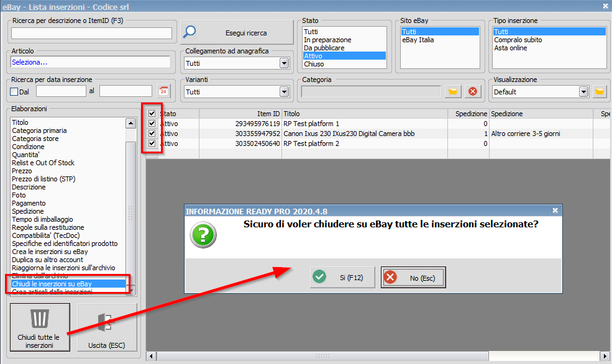The height and width of the screenshot is (364, 612).
Task: Click the Dal start date field
Action: click(61, 91)
